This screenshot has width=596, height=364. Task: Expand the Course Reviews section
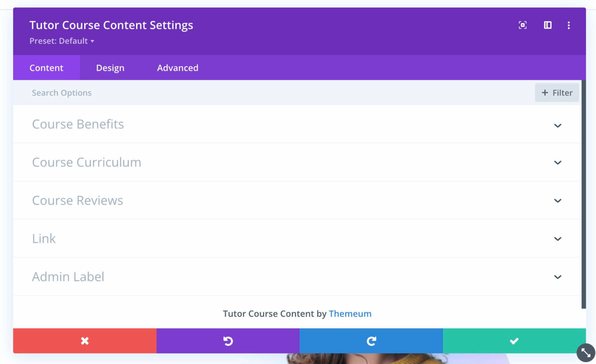558,201
